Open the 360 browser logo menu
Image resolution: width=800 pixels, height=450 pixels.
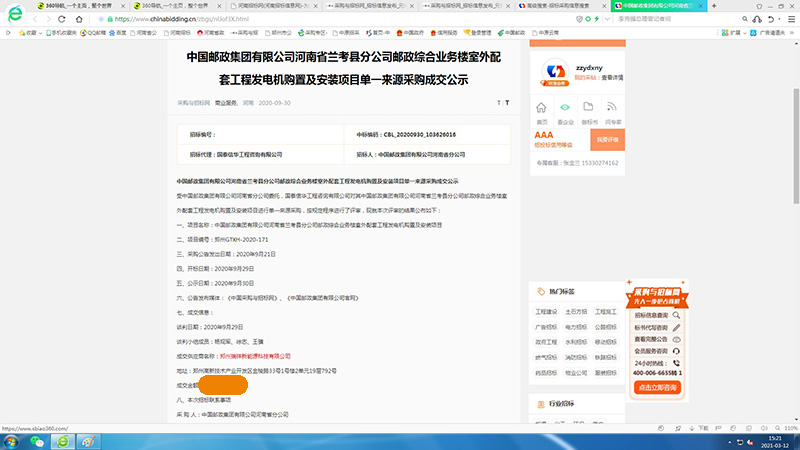pyautogui.click(x=15, y=13)
